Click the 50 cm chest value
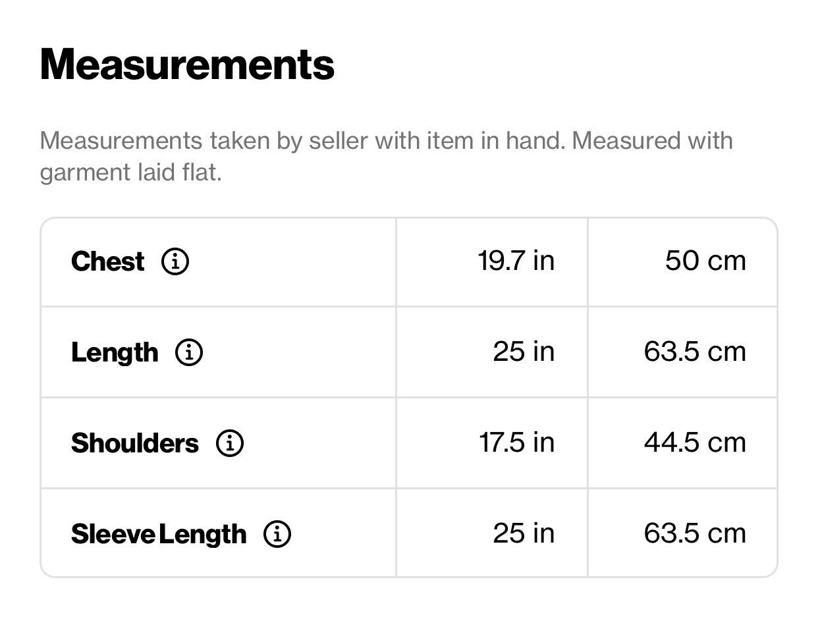This screenshot has width=818, height=644. click(706, 261)
